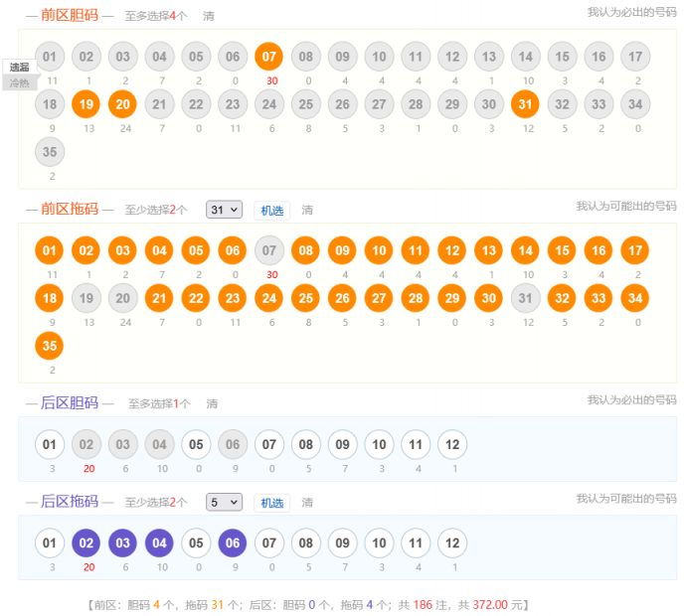This screenshot has width=686, height=616.
Task: Clear 前区胆码 selections with 清 link
Action: [208, 16]
